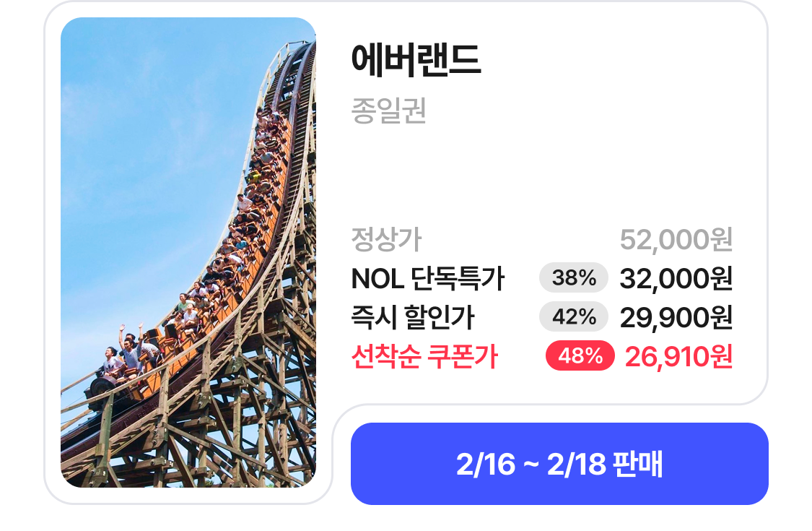Select the 즉시 할인가 label
This screenshot has height=531, width=812.
pyautogui.click(x=413, y=317)
